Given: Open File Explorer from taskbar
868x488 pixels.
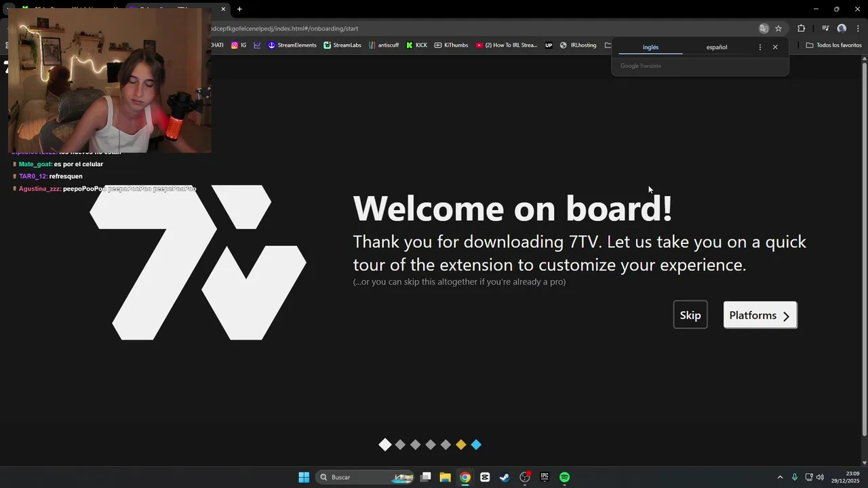Looking at the screenshot, I should tap(446, 477).
